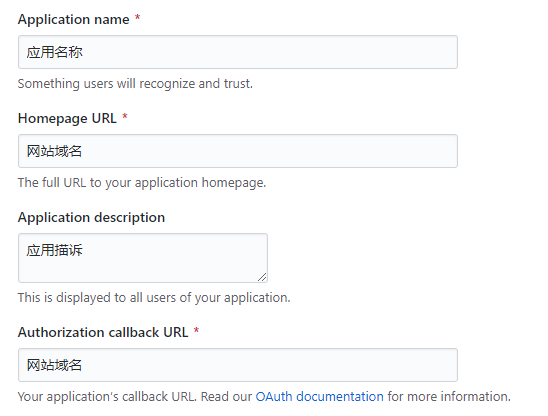Click the red asterisk beside Homepage URL
The width and height of the screenshot is (548, 416).
[125, 116]
